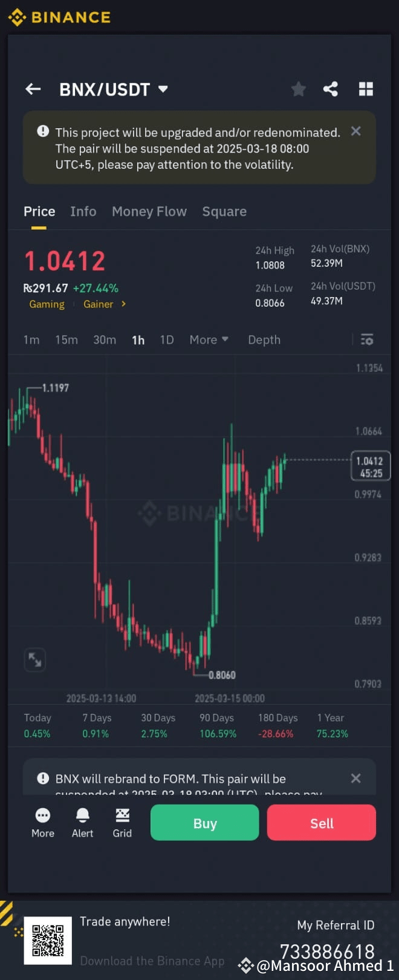Select the 1m chart interval
399x980 pixels.
coord(31,340)
